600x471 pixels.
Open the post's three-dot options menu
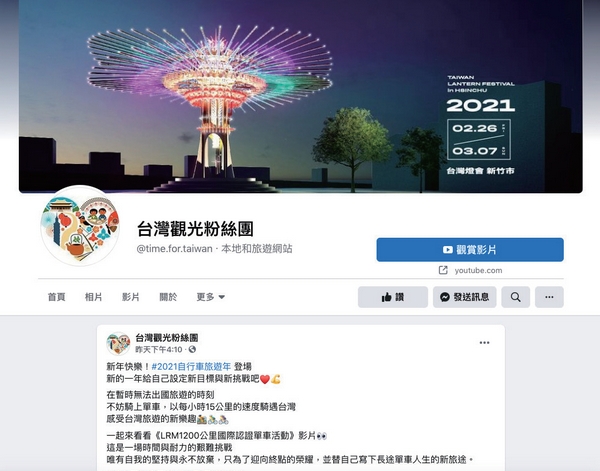(484, 342)
